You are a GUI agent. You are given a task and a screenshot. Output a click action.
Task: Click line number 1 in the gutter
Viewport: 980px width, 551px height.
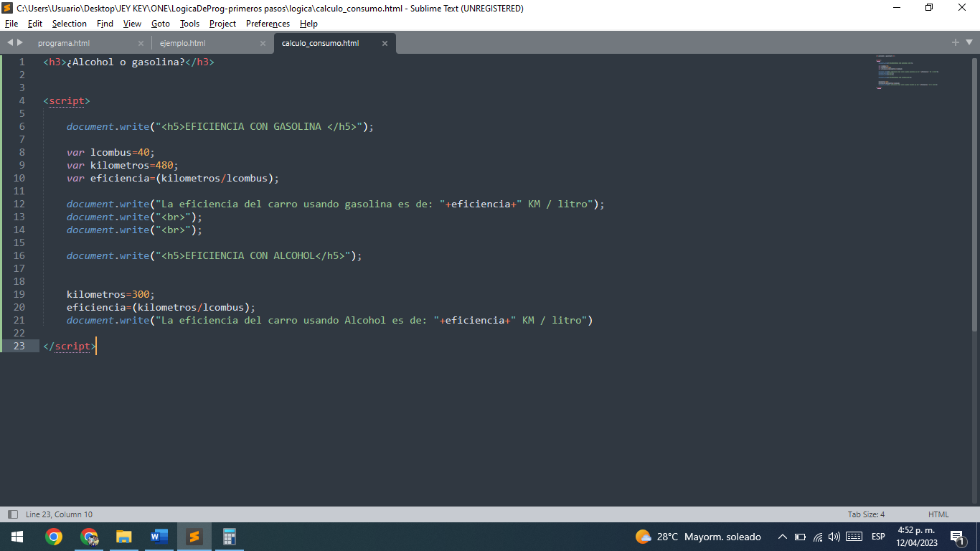22,62
